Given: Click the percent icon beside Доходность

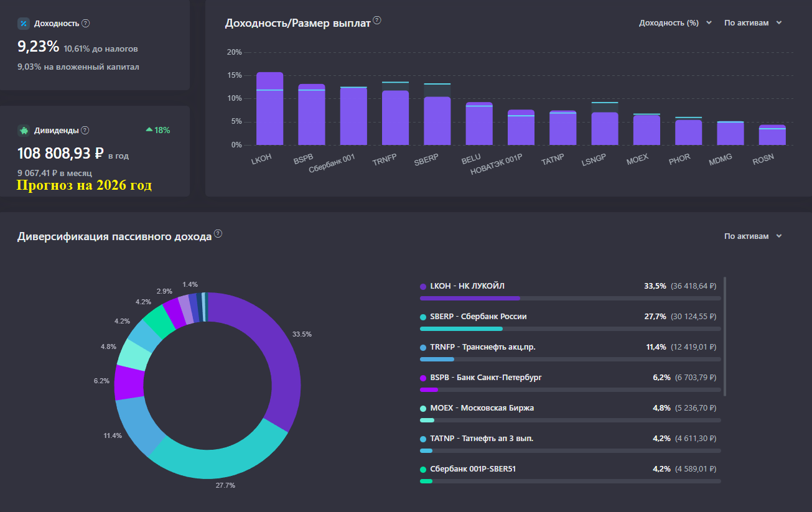Looking at the screenshot, I should coord(24,23).
